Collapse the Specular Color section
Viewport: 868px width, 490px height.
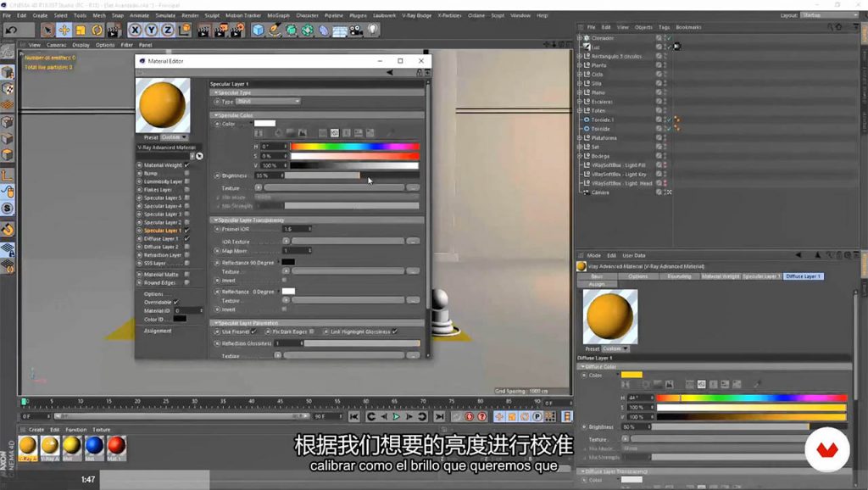tap(215, 114)
